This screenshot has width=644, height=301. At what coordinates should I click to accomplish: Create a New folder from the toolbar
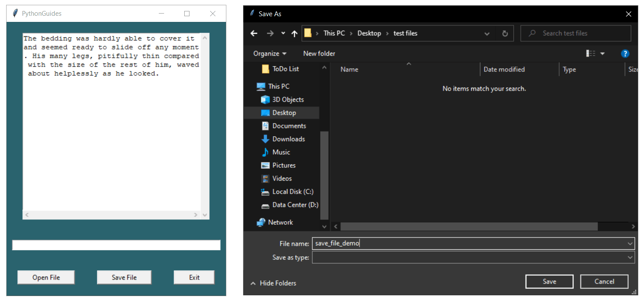coord(319,53)
